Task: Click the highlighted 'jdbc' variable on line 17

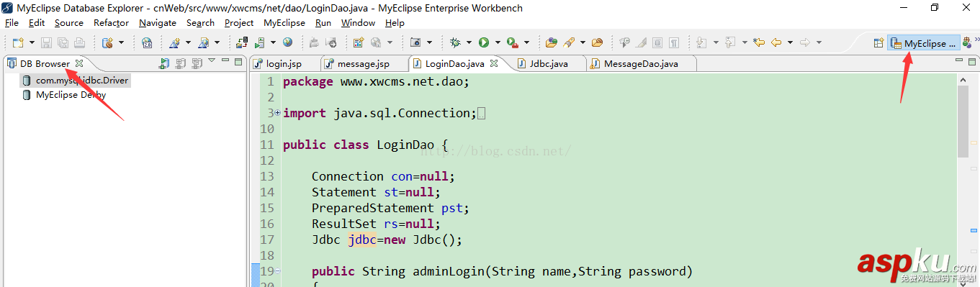Action: click(362, 240)
